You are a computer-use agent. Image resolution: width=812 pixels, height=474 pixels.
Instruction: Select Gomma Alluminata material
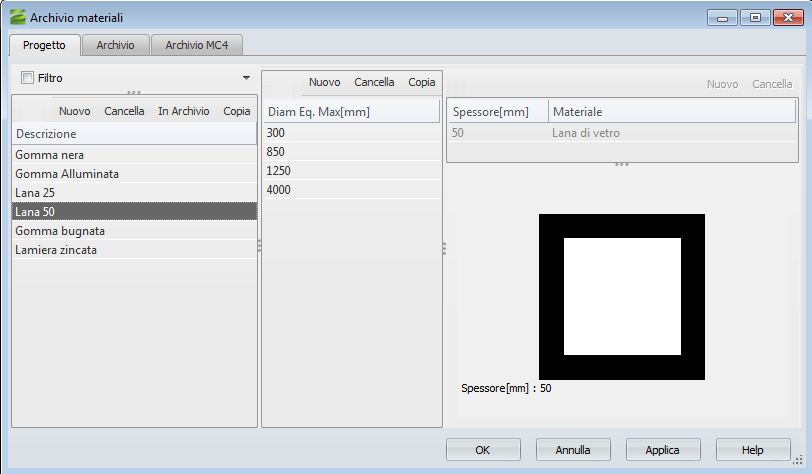67,174
